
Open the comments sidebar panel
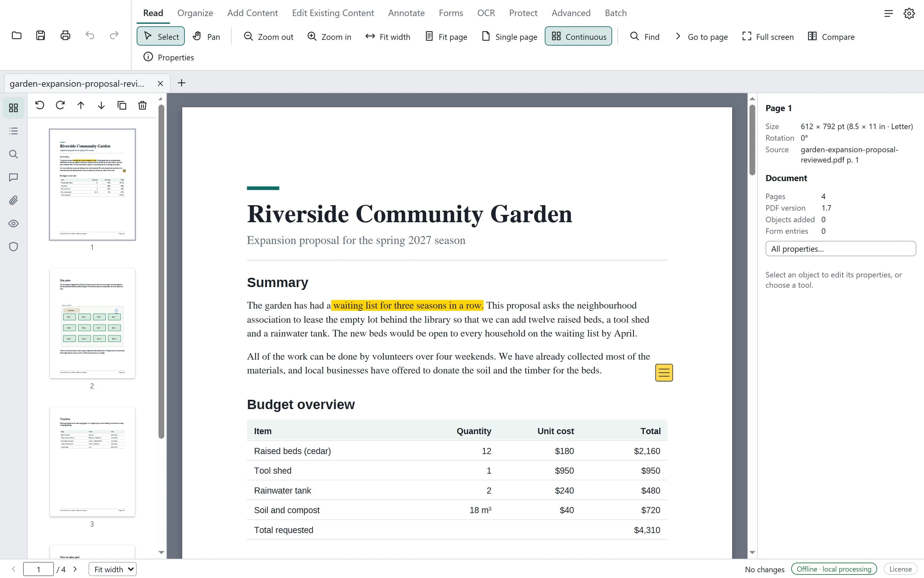13,177
